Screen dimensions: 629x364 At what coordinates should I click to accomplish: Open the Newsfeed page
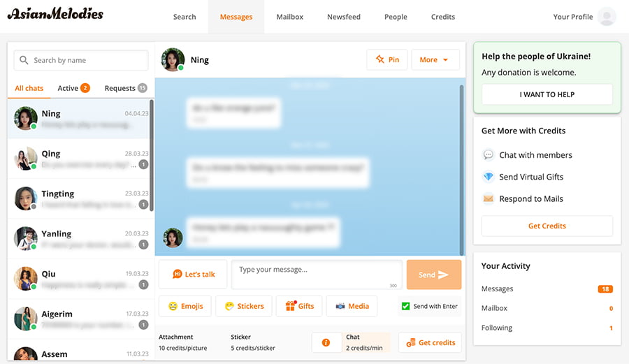pyautogui.click(x=344, y=17)
